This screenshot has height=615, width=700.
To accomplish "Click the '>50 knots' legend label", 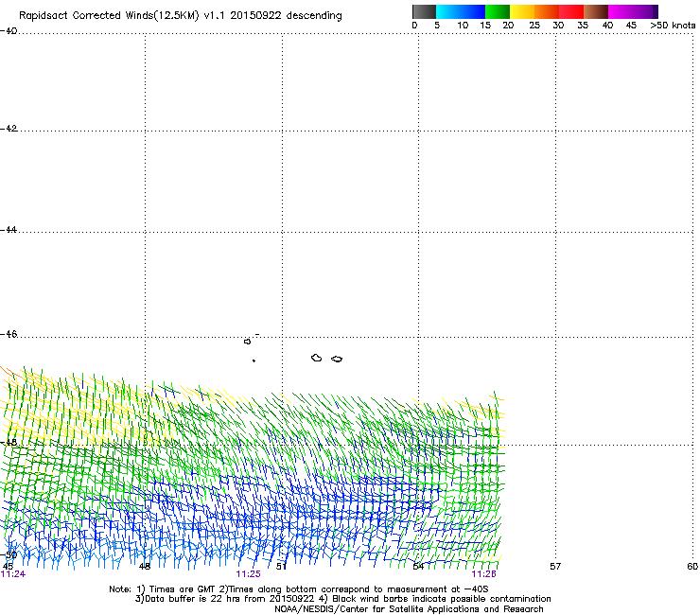I will [x=673, y=26].
